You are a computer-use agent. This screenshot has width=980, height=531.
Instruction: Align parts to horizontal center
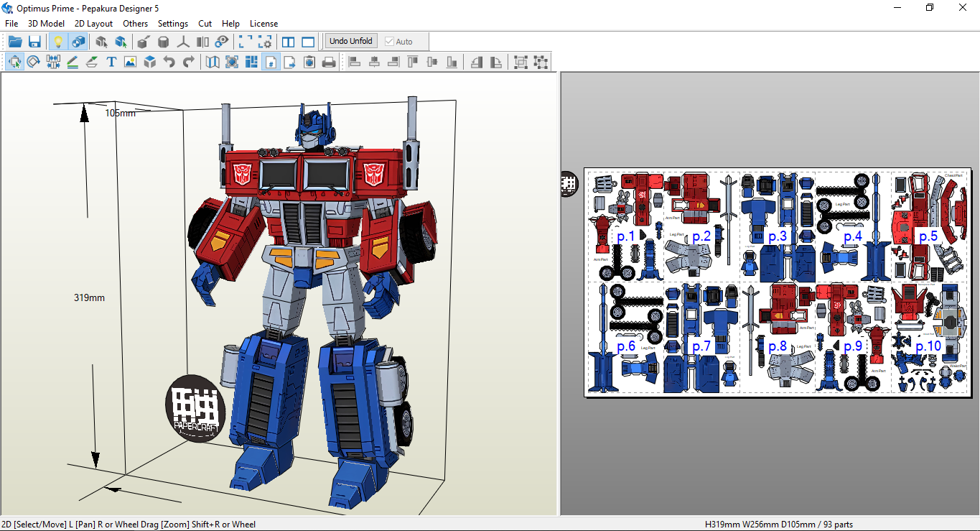tap(373, 62)
